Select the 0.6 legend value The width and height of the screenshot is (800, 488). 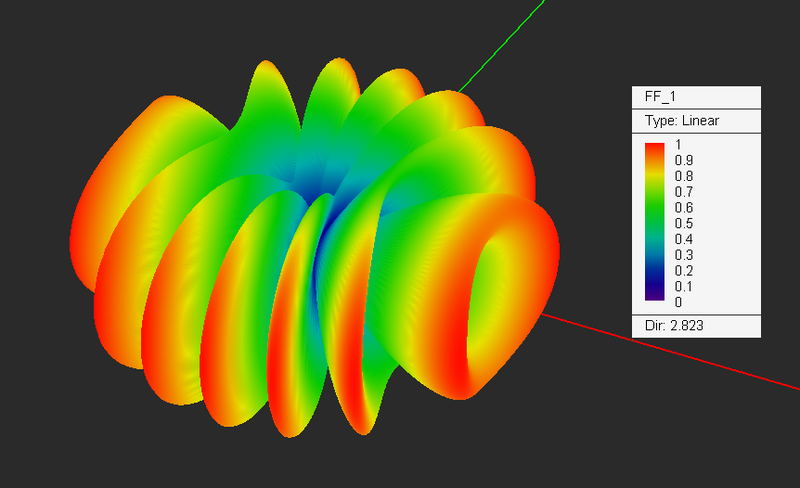pos(684,208)
